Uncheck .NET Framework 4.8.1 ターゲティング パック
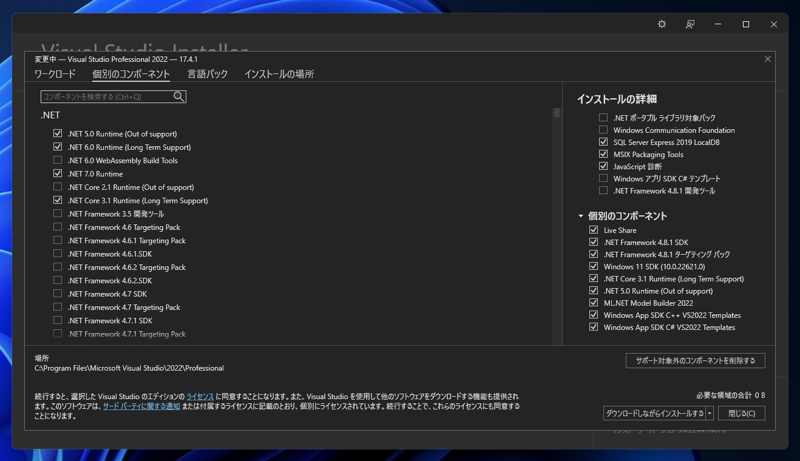 click(593, 254)
